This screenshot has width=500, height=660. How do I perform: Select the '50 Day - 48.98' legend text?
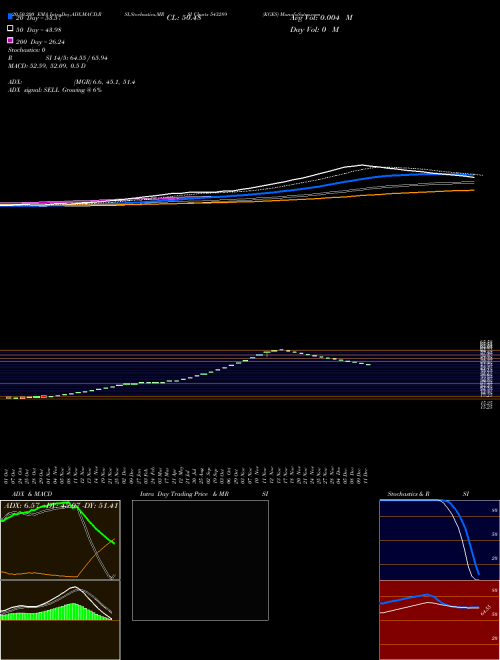point(38,30)
